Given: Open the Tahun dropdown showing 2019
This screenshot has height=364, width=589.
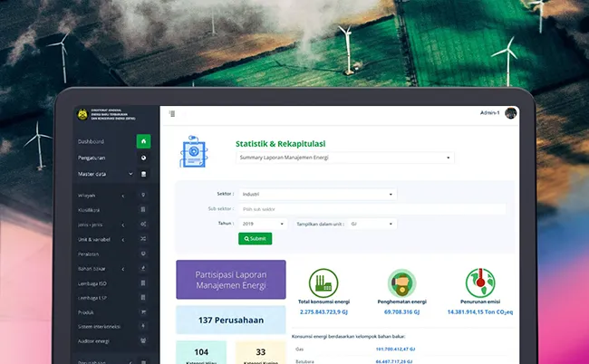Looking at the screenshot, I should pyautogui.click(x=264, y=223).
